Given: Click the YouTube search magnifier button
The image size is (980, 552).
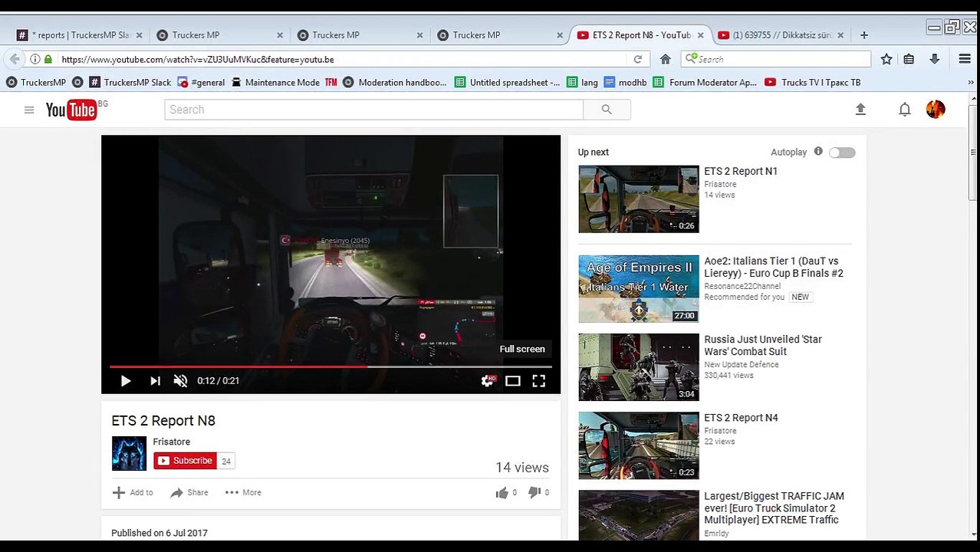Looking at the screenshot, I should point(607,110).
